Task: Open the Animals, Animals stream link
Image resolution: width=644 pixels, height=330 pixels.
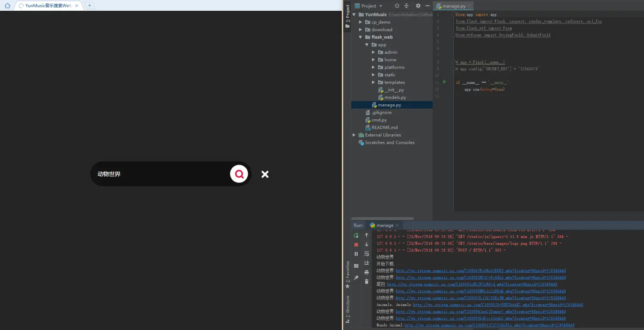Action: point(498,305)
